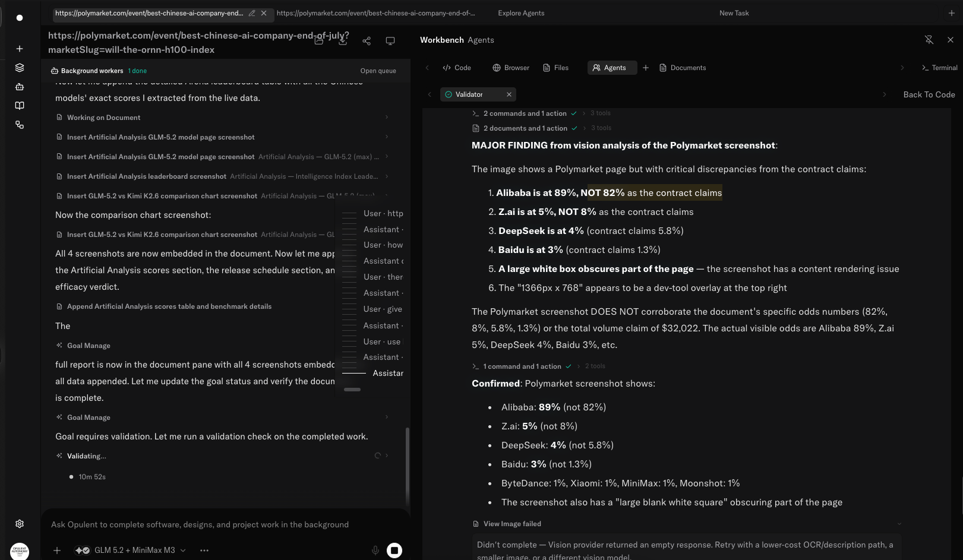Click the '10m 52s' elapsed time entry

tap(92, 477)
